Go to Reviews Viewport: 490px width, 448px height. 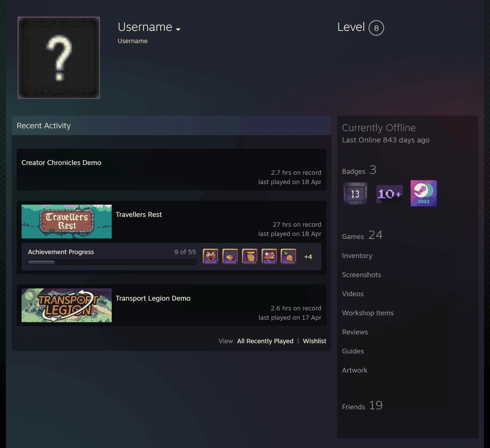click(x=355, y=332)
